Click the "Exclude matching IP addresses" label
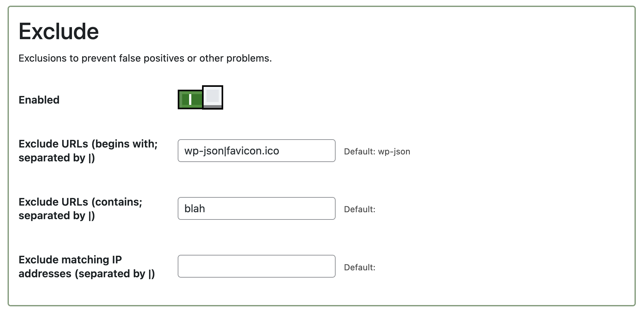 (x=70, y=260)
